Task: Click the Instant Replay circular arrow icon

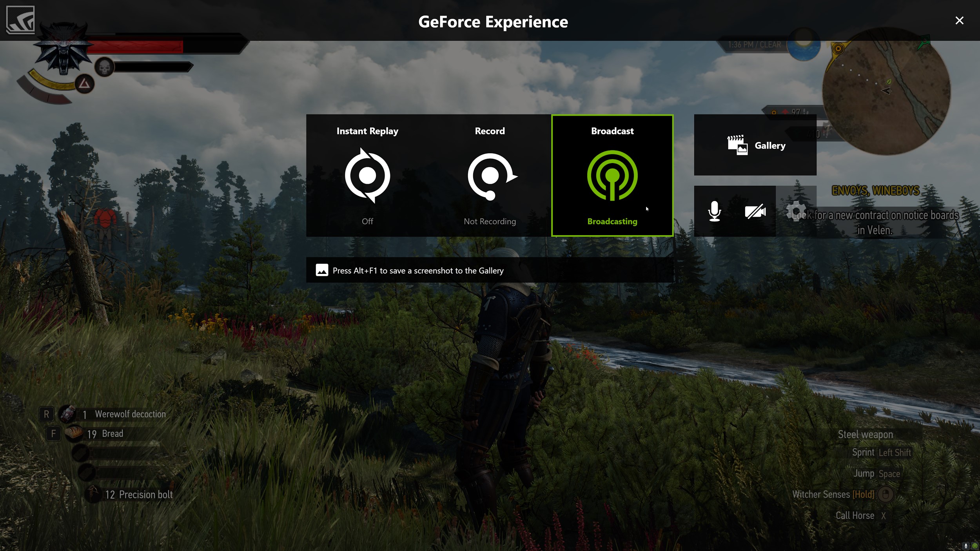Action: [368, 176]
